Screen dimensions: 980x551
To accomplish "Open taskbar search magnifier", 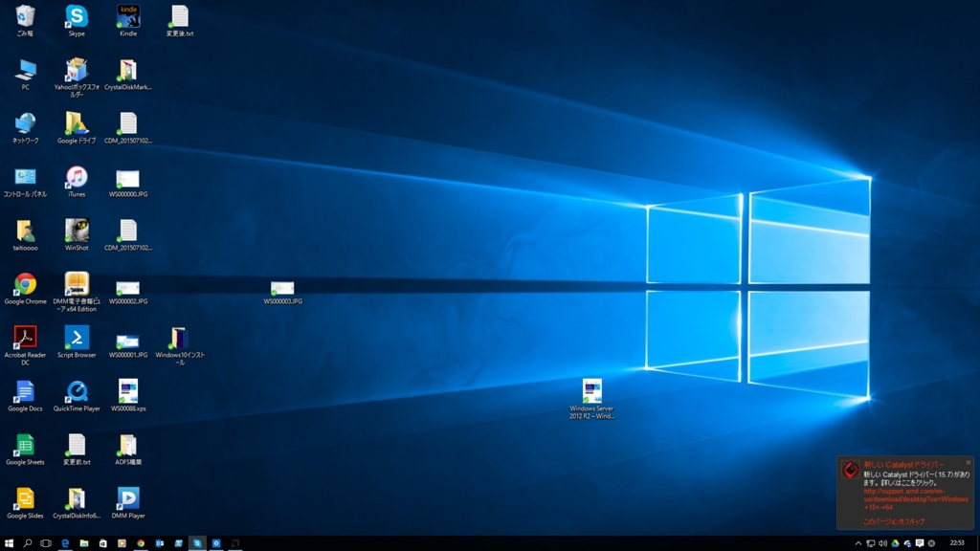I will pos(28,543).
